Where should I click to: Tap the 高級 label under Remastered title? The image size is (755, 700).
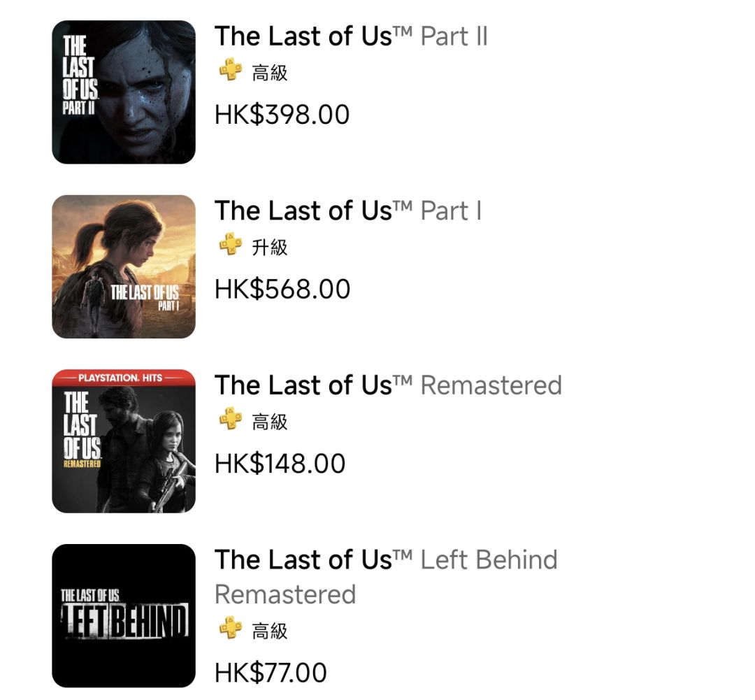pyautogui.click(x=270, y=421)
